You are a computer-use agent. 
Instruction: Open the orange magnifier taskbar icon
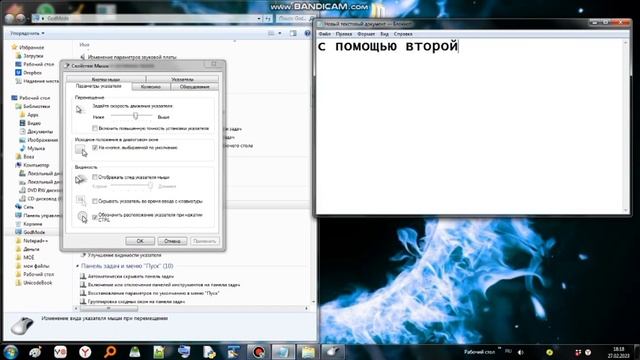click(110, 351)
